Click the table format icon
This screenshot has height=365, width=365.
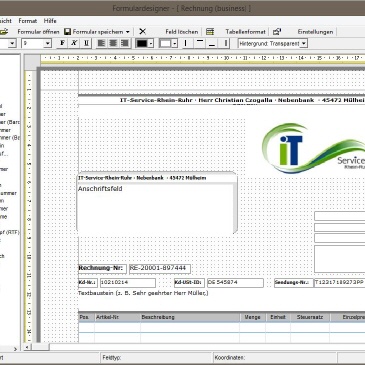point(210,32)
